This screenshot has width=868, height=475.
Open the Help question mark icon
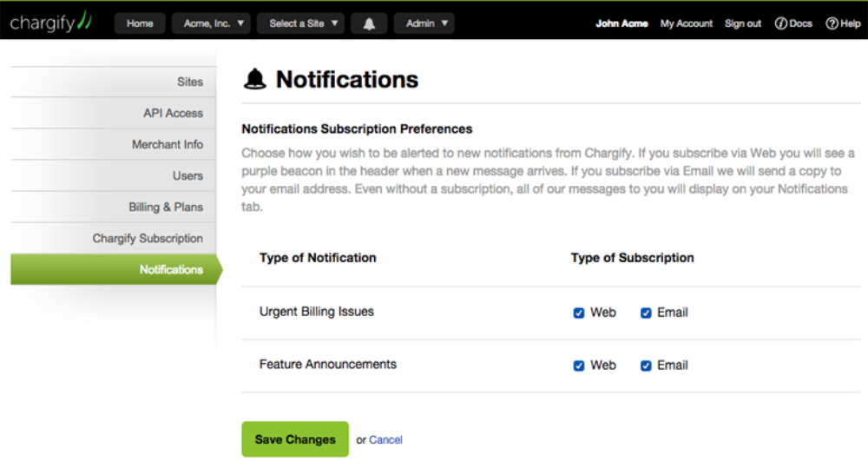(832, 23)
